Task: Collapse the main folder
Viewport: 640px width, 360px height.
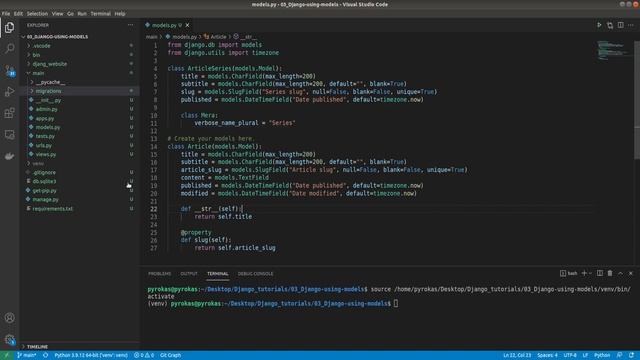Action: [x=38, y=73]
